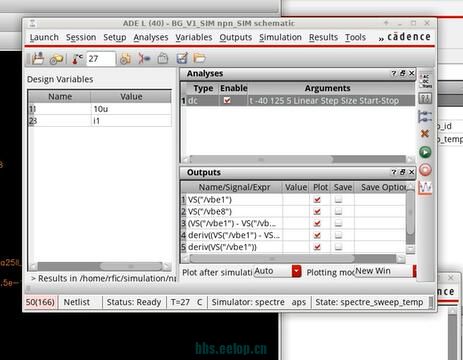This screenshot has height=360, width=463.
Task: Open the Plotting mode New Win dropdown
Action: [415, 271]
